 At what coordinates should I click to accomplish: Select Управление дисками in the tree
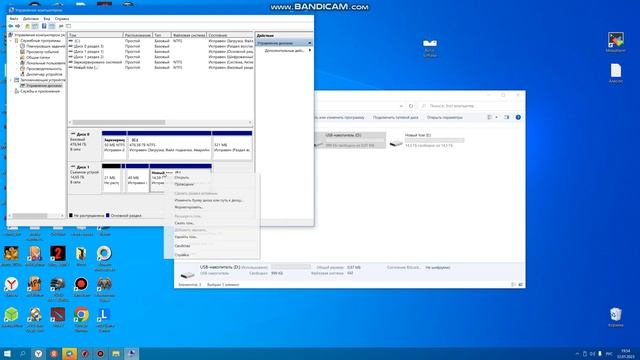41,86
